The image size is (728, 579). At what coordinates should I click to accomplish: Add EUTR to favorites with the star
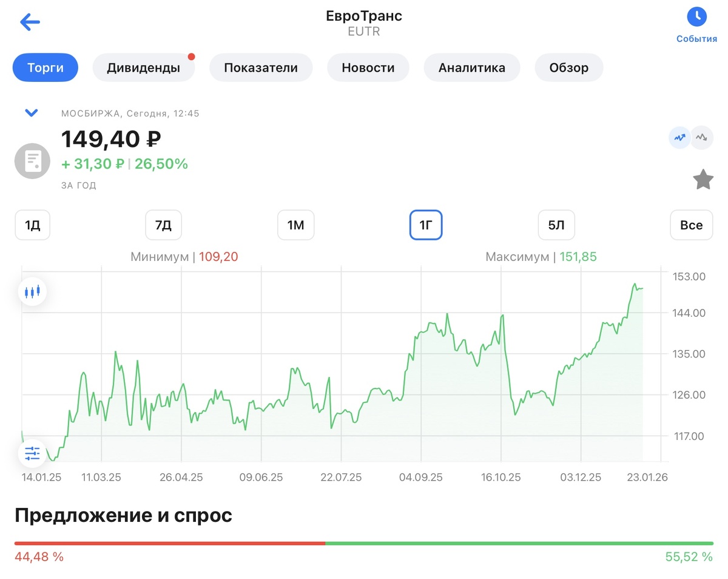click(x=703, y=180)
